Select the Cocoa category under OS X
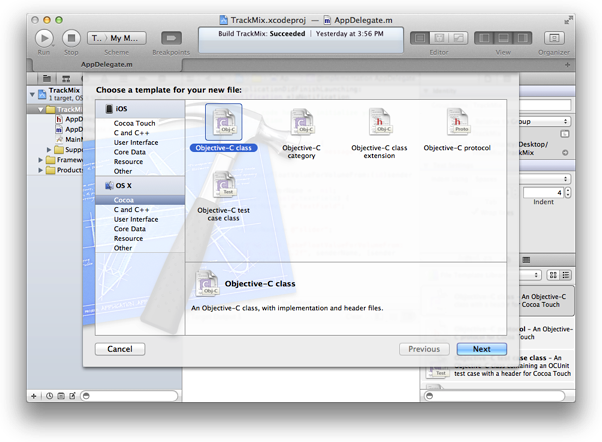The image size is (602, 442). tap(140, 200)
